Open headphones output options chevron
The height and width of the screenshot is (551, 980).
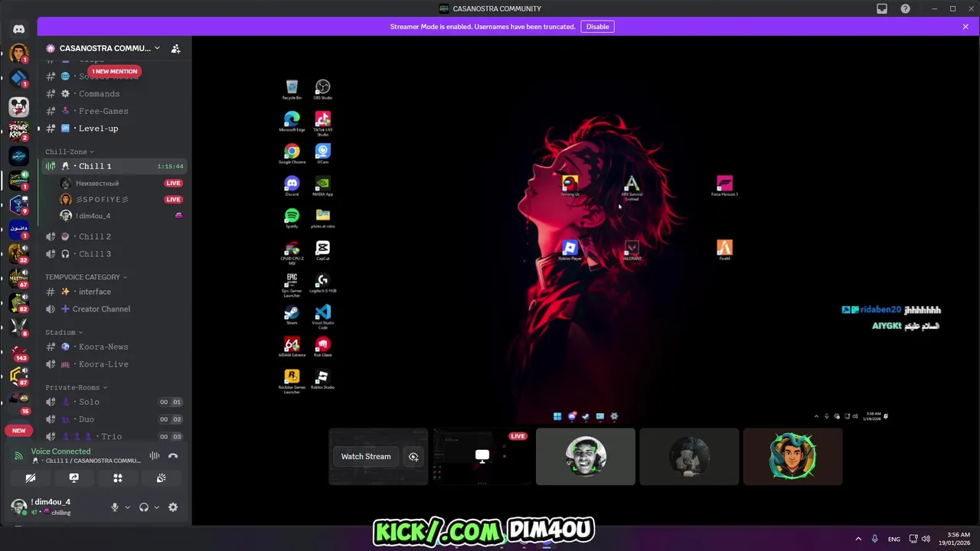coord(156,507)
